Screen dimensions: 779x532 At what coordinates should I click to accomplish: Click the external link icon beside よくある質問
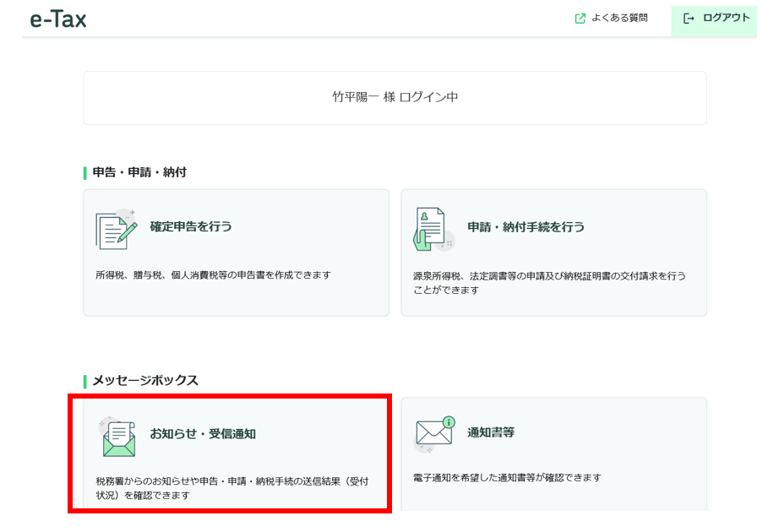pos(580,19)
